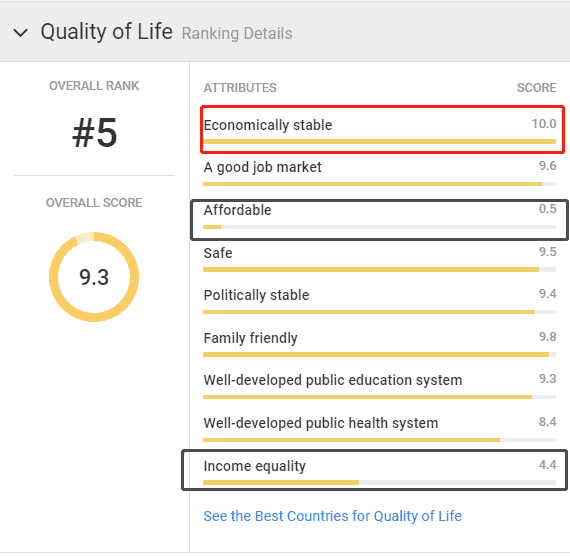Click the Politically stable label
Viewport: 570px width, 557px height.
coord(256,295)
